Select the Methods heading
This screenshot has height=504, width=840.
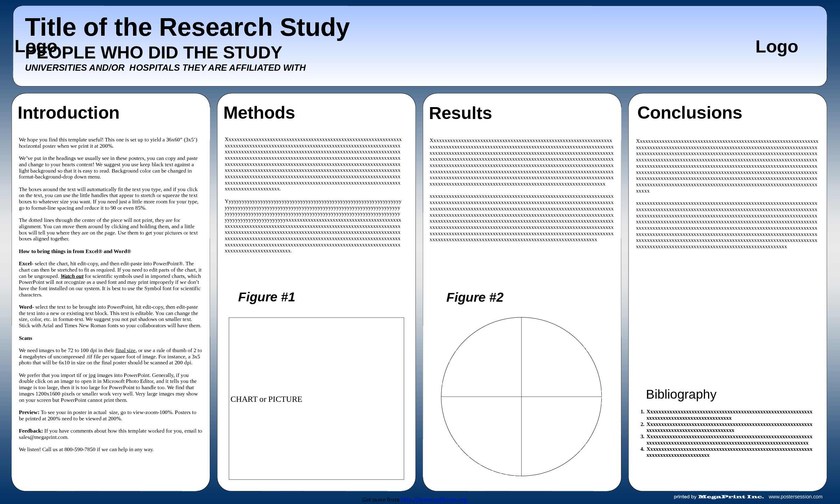coord(259,113)
